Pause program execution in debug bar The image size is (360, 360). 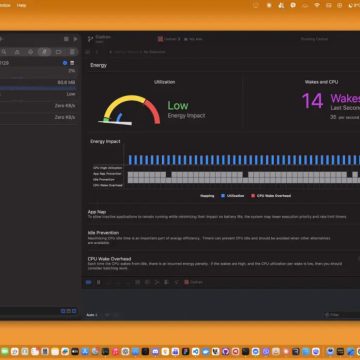99,282
